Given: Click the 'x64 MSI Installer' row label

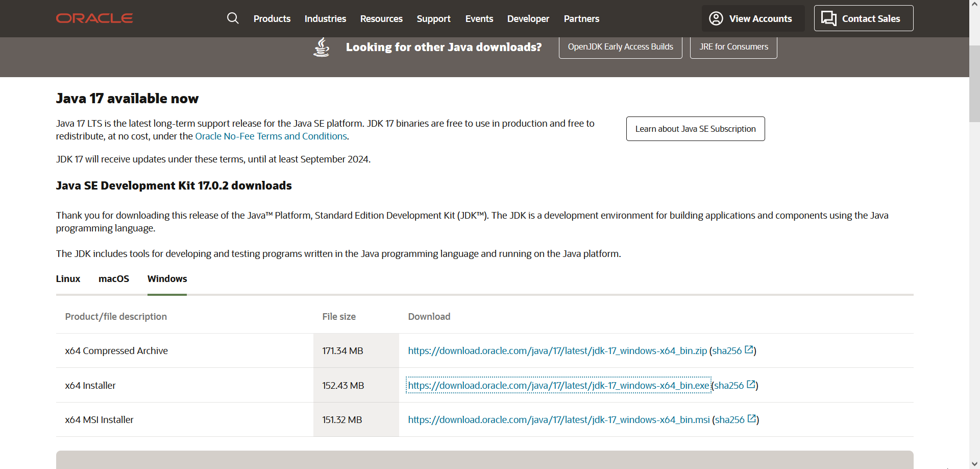Looking at the screenshot, I should click(x=99, y=420).
